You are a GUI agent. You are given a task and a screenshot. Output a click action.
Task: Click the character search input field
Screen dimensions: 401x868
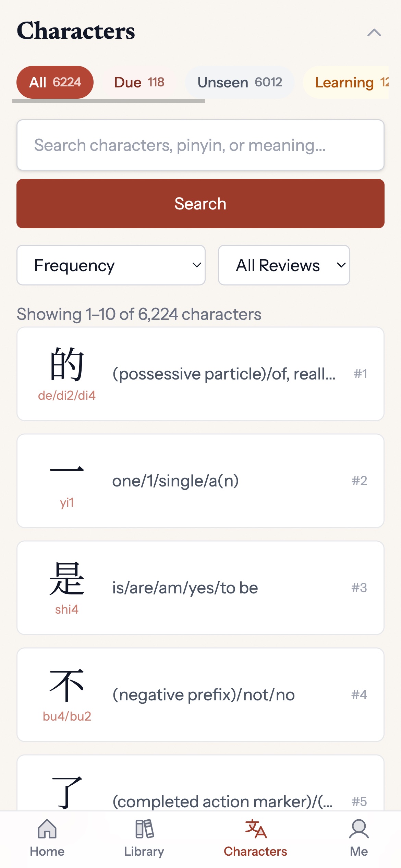pos(200,145)
